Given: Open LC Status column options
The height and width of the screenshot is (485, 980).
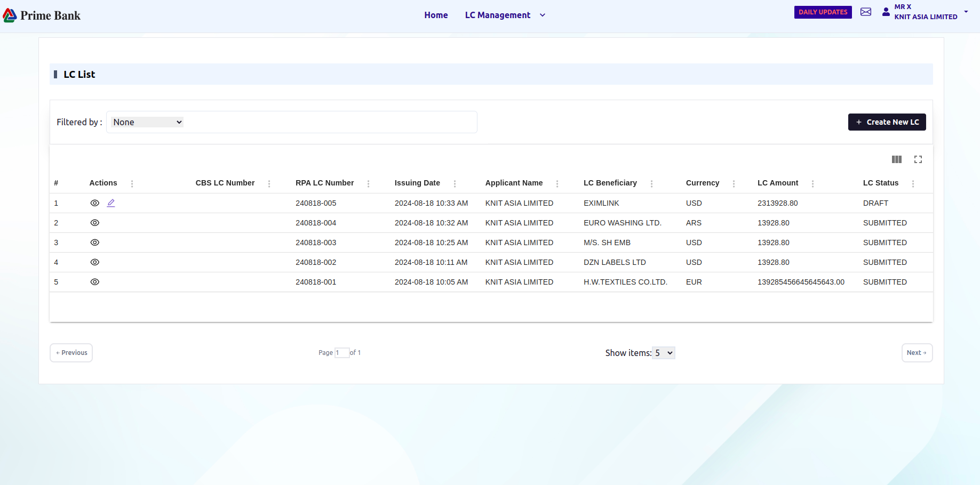Looking at the screenshot, I should (913, 183).
